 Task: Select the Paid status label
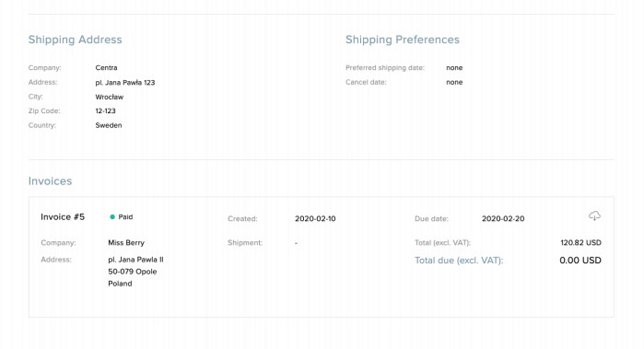125,216
